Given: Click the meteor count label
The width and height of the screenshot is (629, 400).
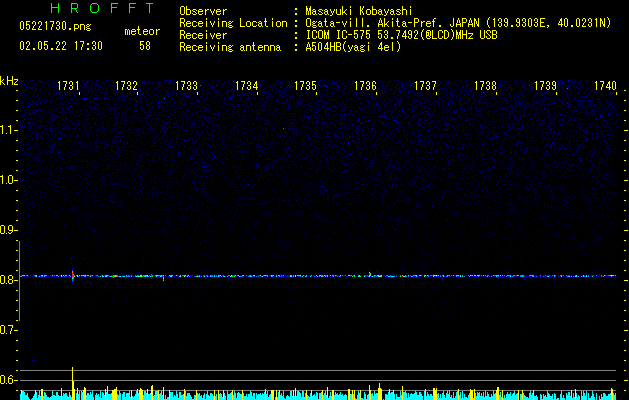Looking at the screenshot, I should click(142, 31).
